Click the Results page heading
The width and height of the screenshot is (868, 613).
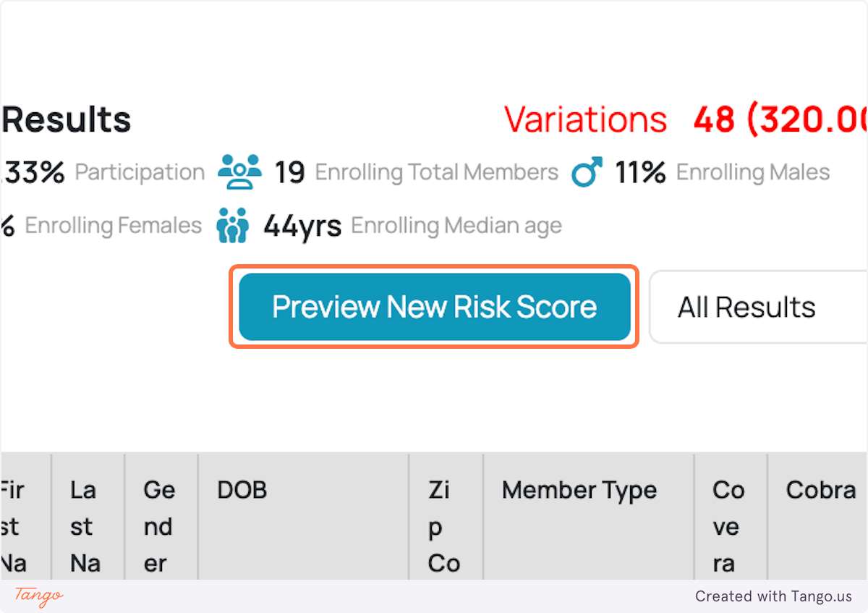(65, 119)
